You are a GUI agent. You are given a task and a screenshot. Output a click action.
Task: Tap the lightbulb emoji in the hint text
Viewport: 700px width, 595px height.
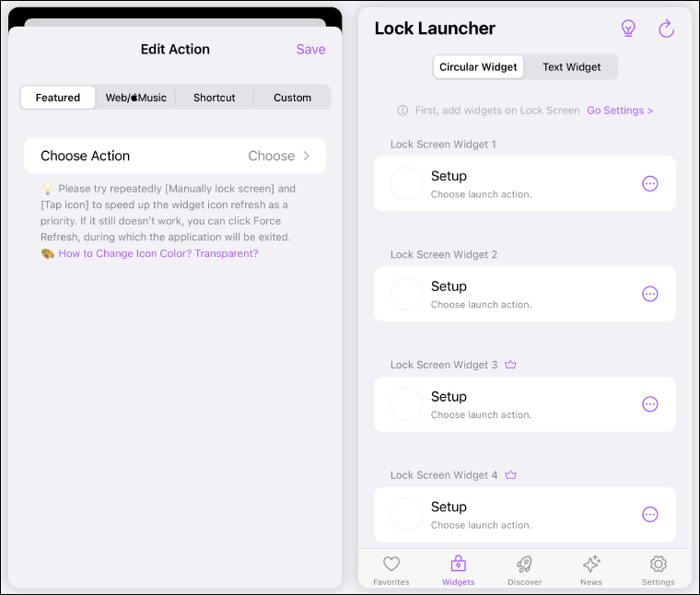click(48, 189)
